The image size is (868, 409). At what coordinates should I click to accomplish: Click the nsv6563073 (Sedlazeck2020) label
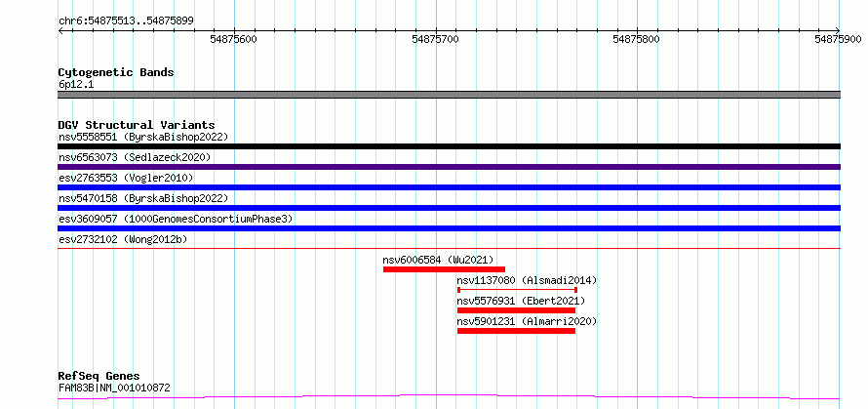click(x=135, y=157)
